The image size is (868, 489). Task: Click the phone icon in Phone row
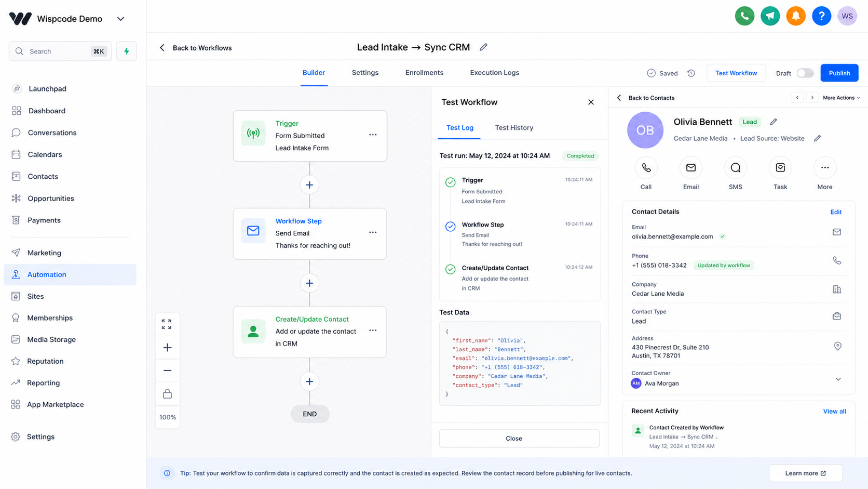tap(837, 260)
